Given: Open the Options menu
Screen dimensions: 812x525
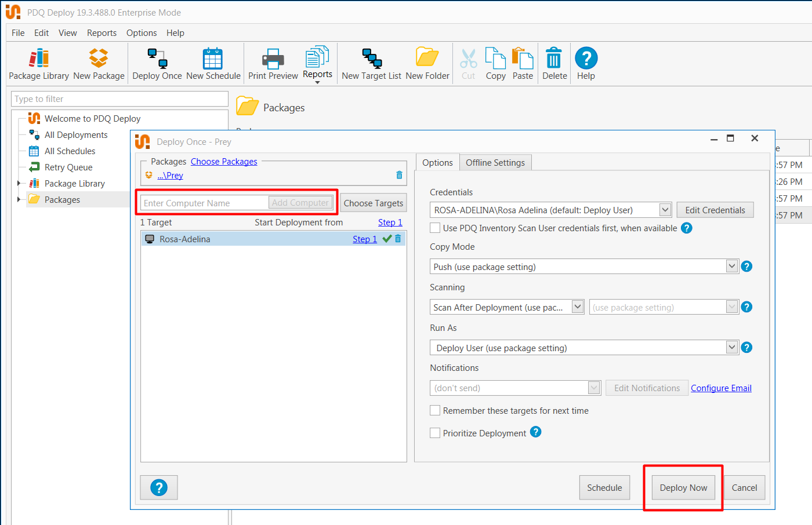Looking at the screenshot, I should [x=141, y=33].
